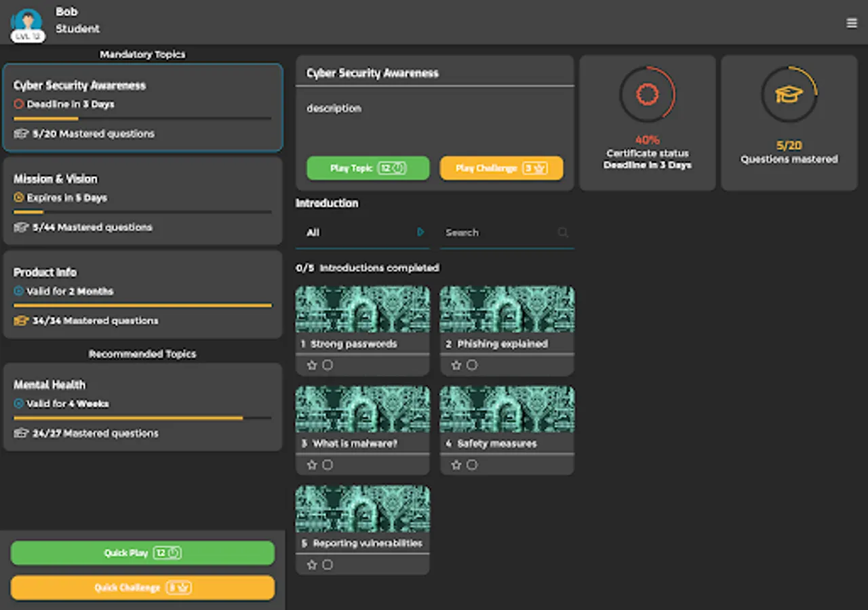Click the 40% certificate status text
Viewport: 868px width, 610px height.
648,140
